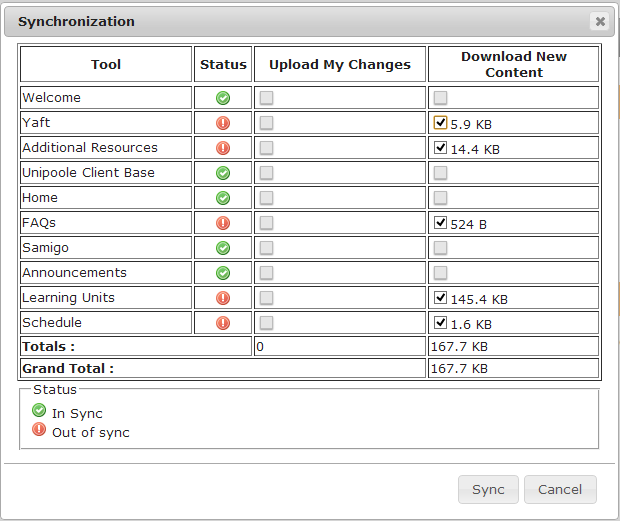Click the Download New Content column header
Screen dimensions: 620x521
tap(513, 64)
